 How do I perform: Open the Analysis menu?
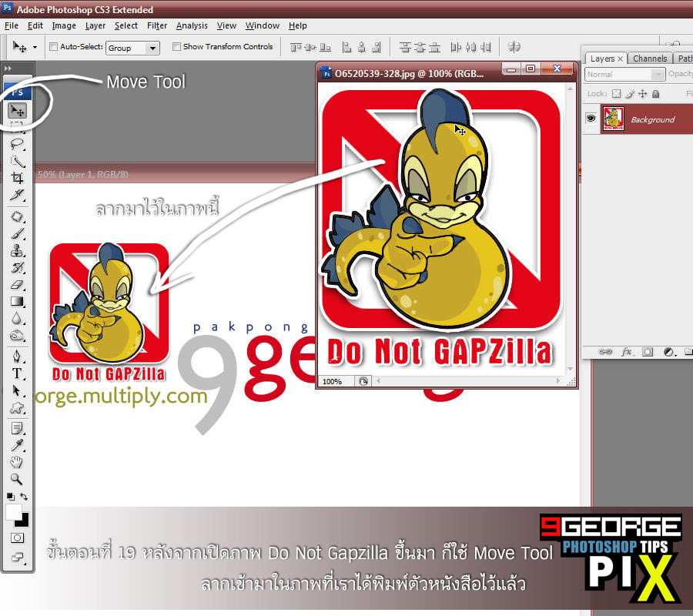[192, 25]
